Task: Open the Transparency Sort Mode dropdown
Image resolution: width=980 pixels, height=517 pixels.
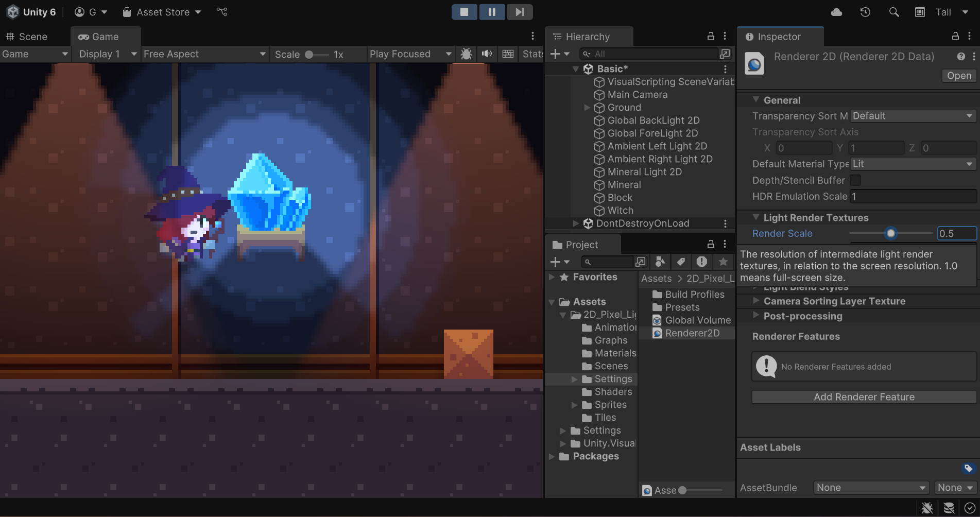Action: [913, 116]
